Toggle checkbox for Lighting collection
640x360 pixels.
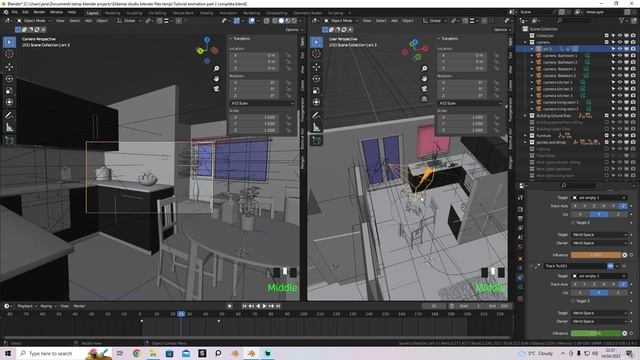tap(607, 149)
